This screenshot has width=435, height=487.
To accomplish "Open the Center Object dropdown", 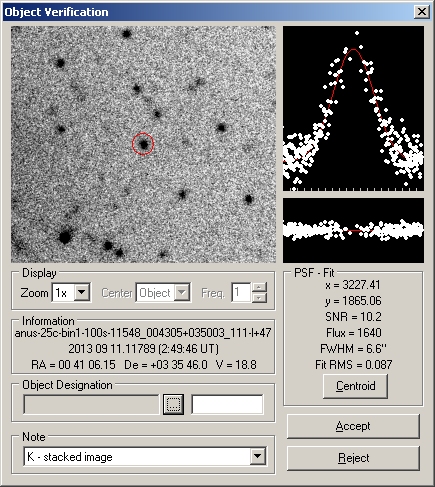I will click(182, 292).
